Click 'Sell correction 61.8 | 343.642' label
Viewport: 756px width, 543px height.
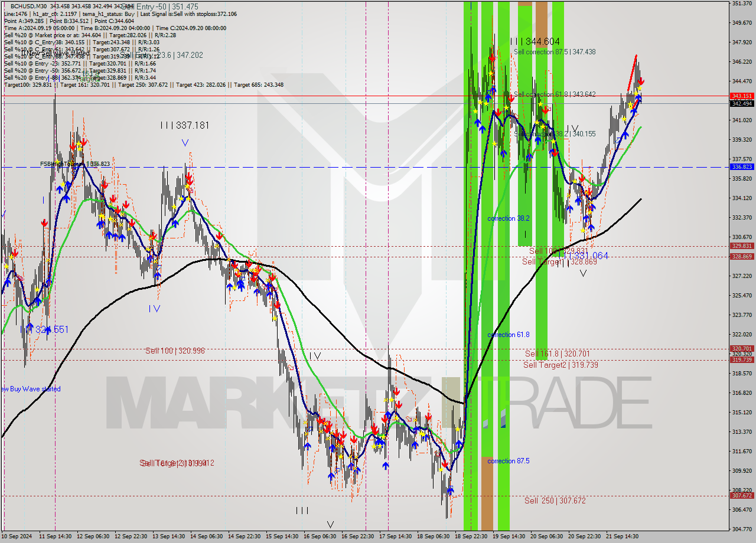[555, 94]
